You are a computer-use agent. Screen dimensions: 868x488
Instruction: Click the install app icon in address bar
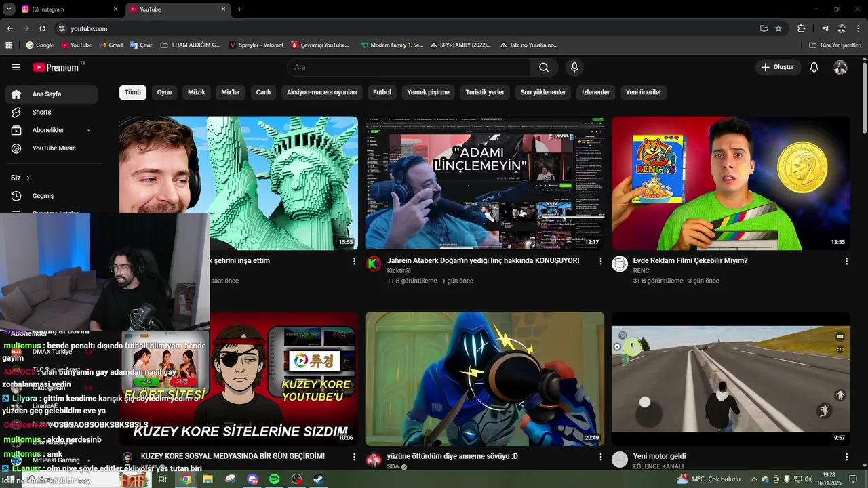tap(764, 28)
